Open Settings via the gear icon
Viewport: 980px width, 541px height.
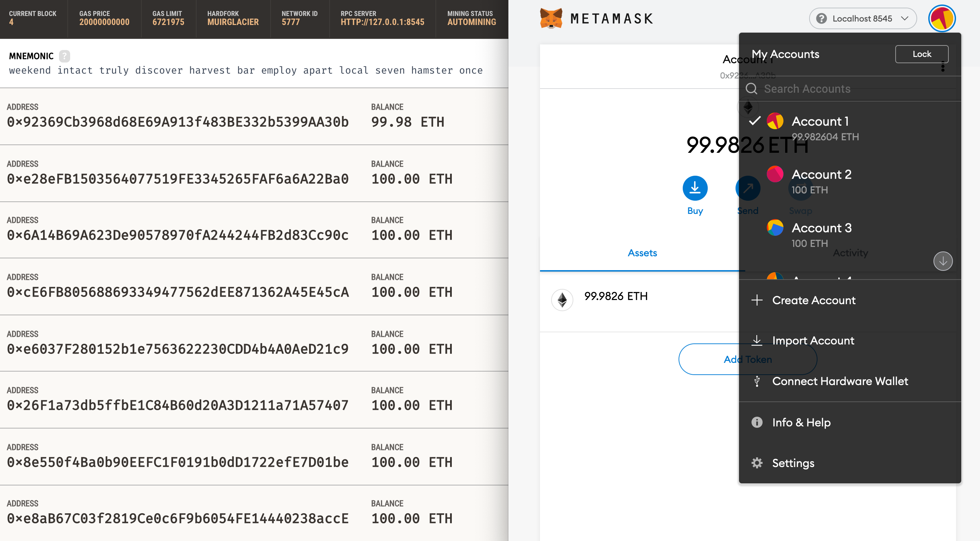(757, 463)
